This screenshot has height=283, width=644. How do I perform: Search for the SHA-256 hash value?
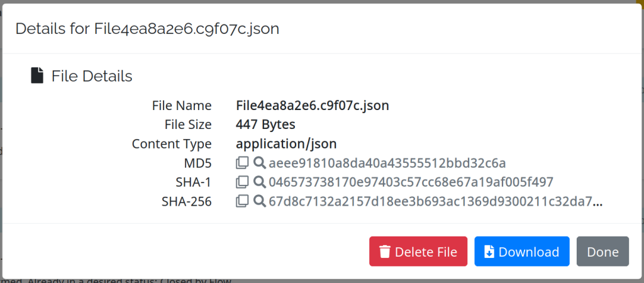point(259,202)
